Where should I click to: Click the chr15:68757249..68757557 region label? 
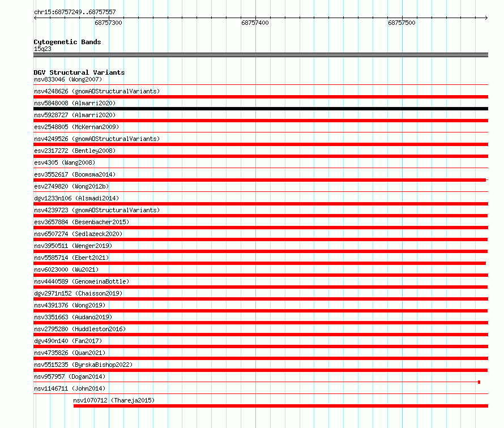(75, 12)
